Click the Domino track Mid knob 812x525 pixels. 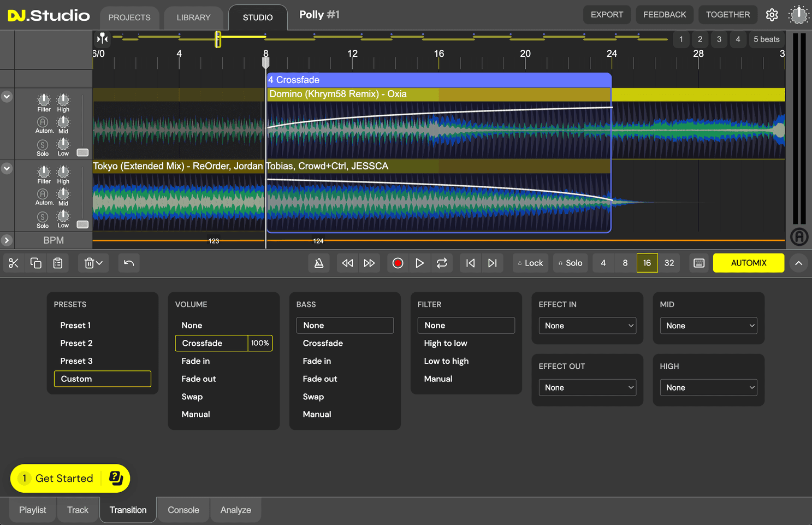point(63,122)
